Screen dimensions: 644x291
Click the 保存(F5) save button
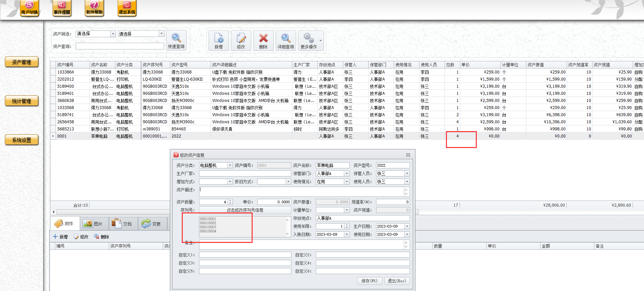pos(369,281)
